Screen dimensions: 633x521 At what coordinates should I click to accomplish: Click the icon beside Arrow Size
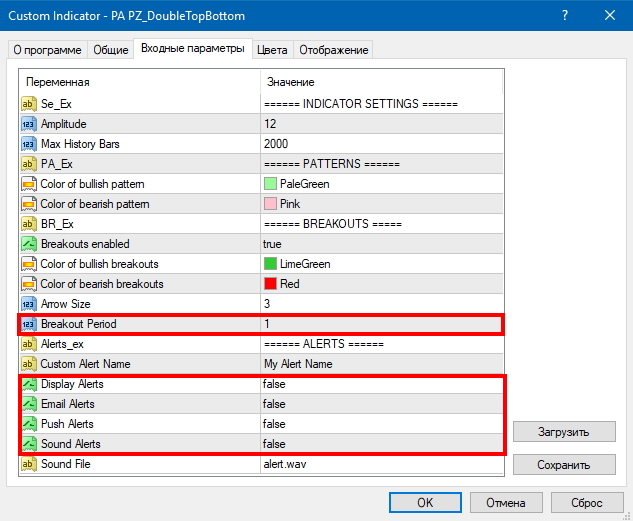tap(28, 304)
